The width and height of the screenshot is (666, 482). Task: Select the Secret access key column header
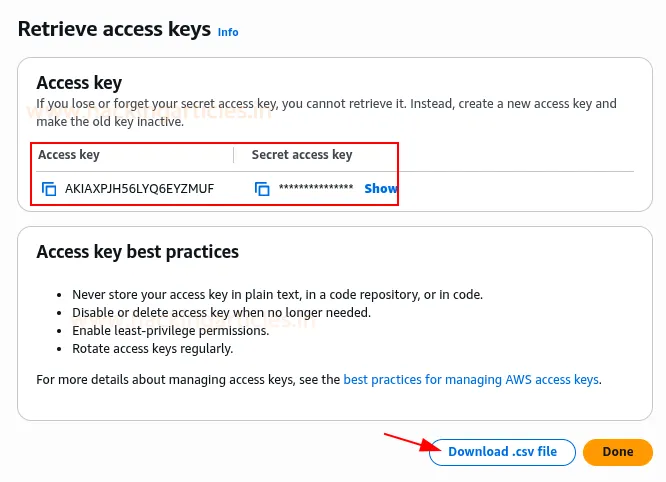tap(302, 155)
